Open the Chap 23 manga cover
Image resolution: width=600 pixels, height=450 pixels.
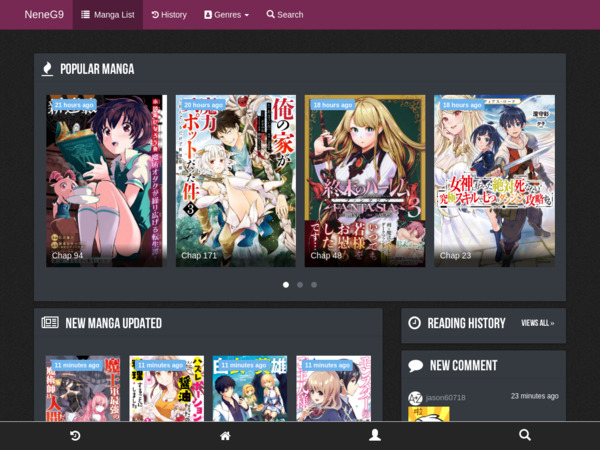click(494, 181)
